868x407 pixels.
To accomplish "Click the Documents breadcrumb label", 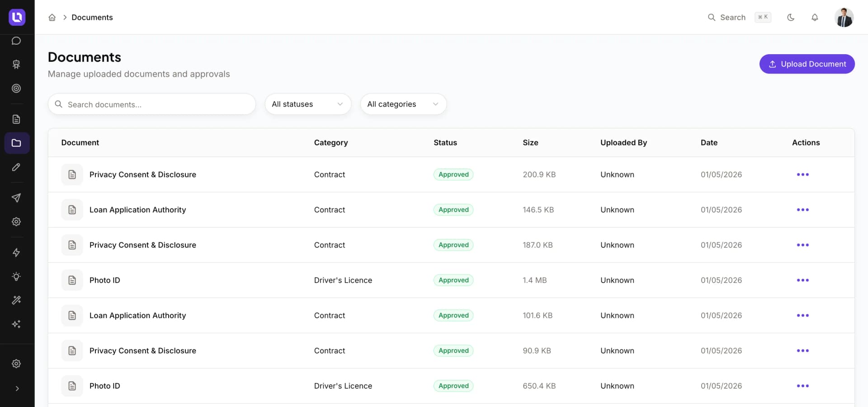I will click(x=92, y=17).
